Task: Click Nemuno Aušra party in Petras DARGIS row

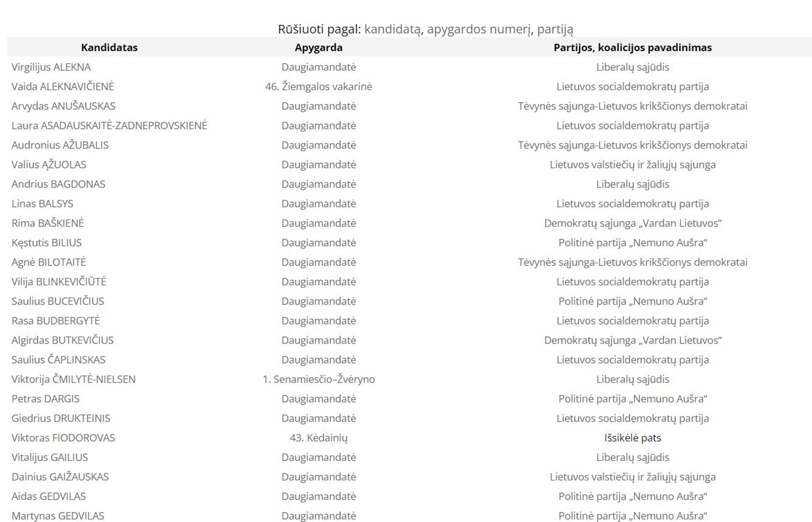Action: [x=633, y=399]
